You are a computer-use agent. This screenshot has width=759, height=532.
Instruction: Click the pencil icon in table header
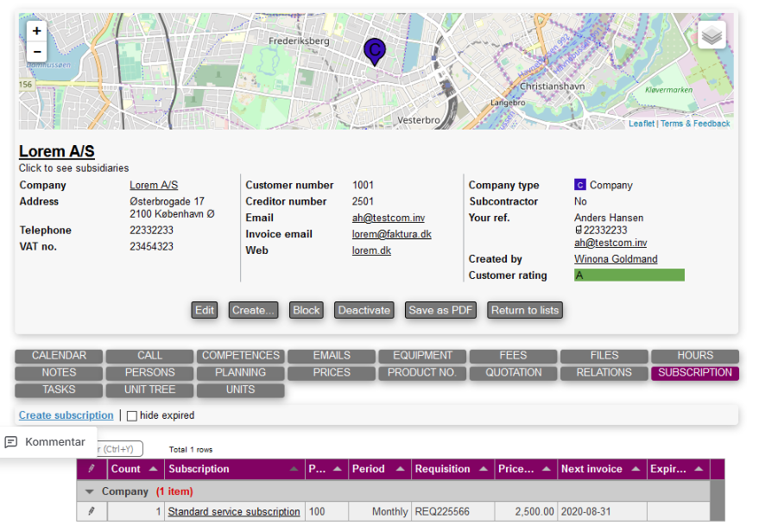click(x=92, y=469)
